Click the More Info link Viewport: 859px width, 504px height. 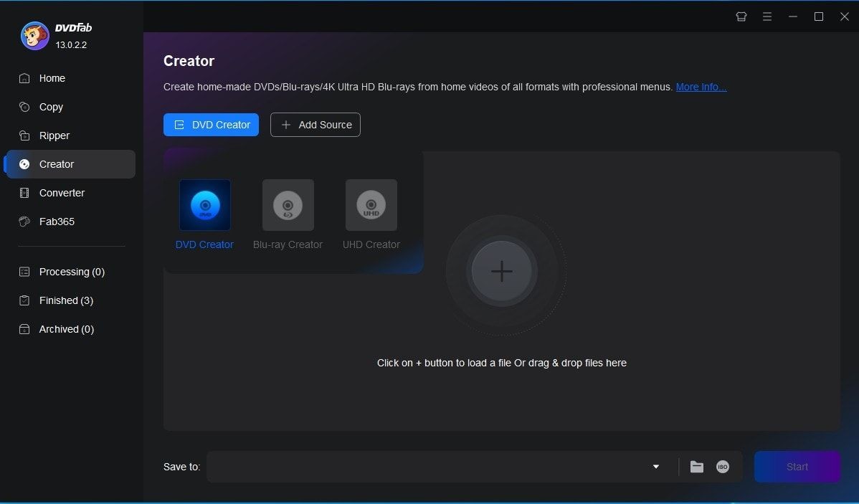[x=701, y=87]
